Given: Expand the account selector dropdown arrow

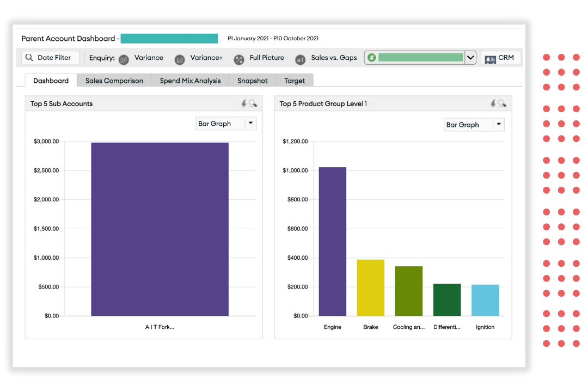Looking at the screenshot, I should (x=470, y=58).
